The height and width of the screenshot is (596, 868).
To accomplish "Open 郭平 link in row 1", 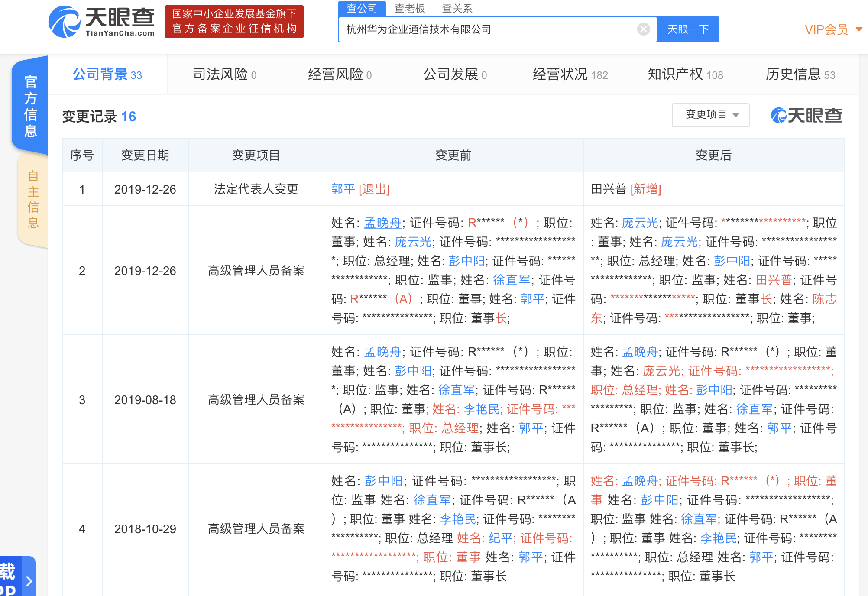I will (x=343, y=189).
